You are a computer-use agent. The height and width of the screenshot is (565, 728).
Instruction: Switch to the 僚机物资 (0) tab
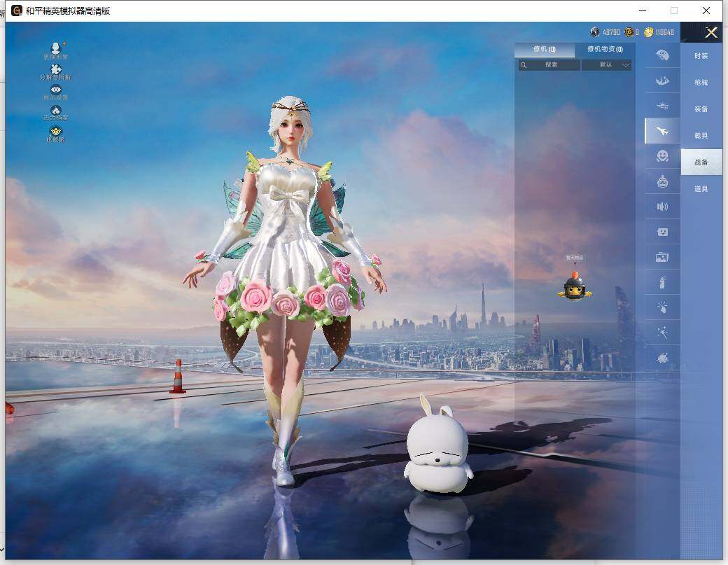click(x=605, y=49)
